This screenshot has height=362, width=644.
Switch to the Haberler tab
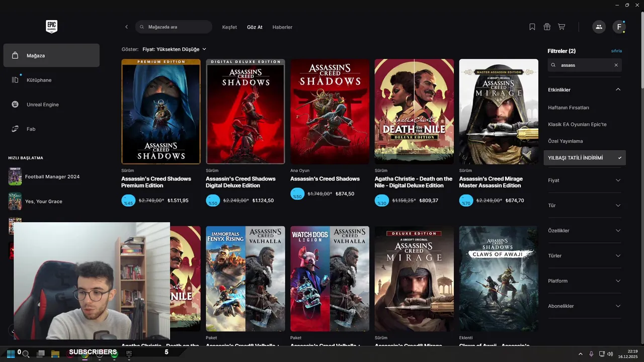pos(282,27)
